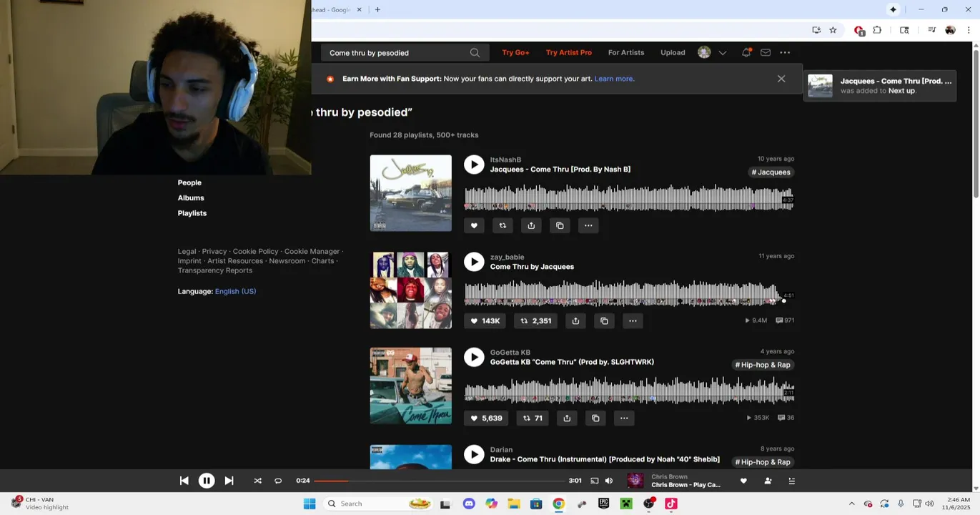Copy link for GoGetta KB track
Viewport: 980px width, 515px height.
[595, 418]
